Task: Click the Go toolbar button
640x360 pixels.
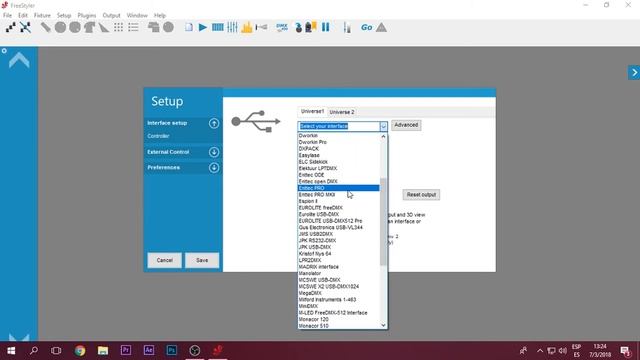Action: click(x=366, y=27)
